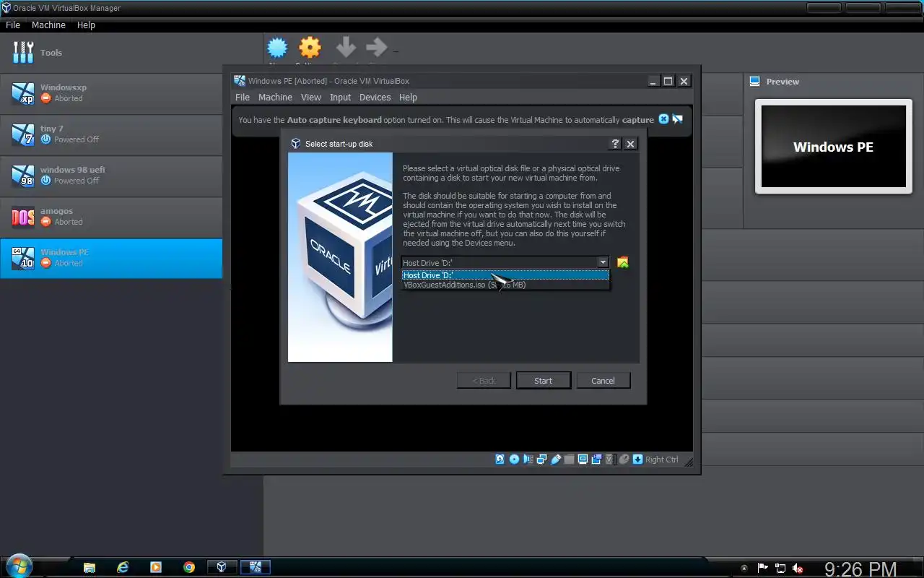Click the USB devices status icon
The image size is (924, 578).
click(x=555, y=459)
